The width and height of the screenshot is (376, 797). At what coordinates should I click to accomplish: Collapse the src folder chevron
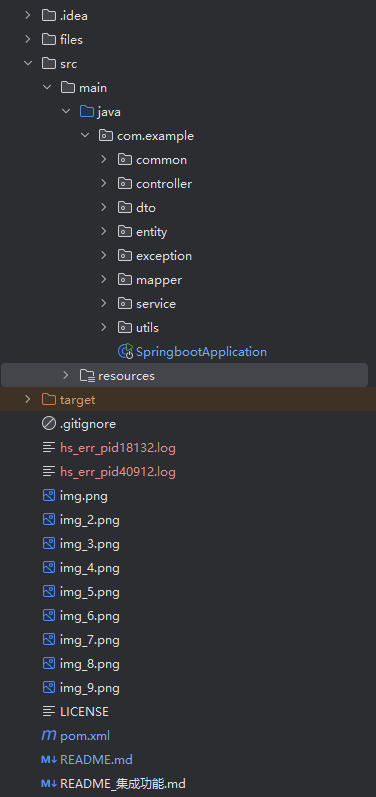[x=28, y=64]
